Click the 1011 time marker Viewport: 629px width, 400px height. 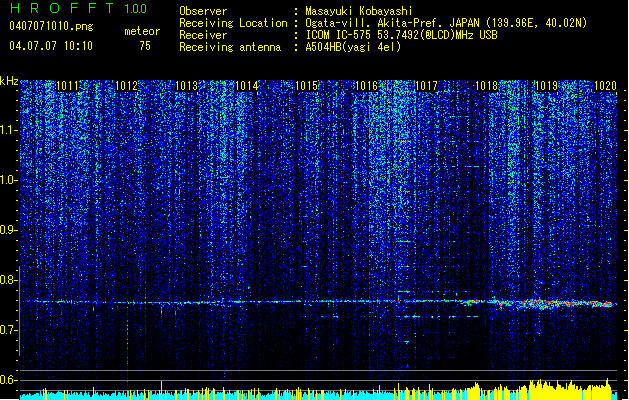pos(67,86)
